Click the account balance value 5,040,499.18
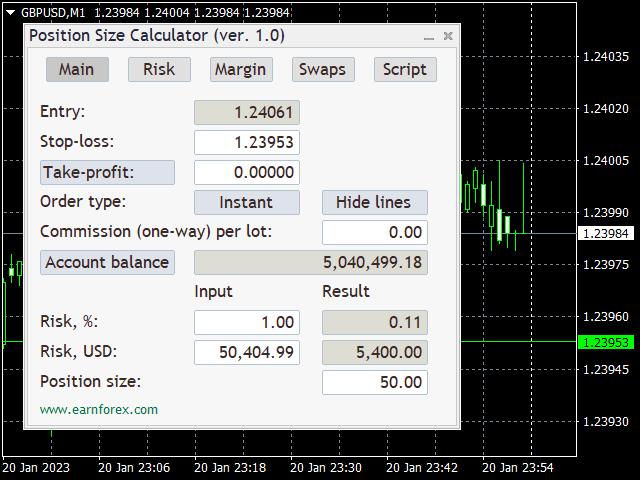The height and width of the screenshot is (480, 640). click(311, 262)
